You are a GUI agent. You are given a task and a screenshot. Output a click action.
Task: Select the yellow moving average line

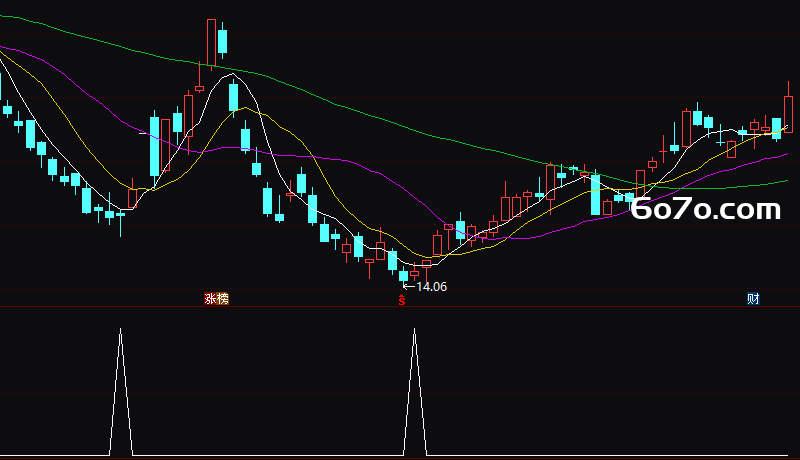point(327,168)
